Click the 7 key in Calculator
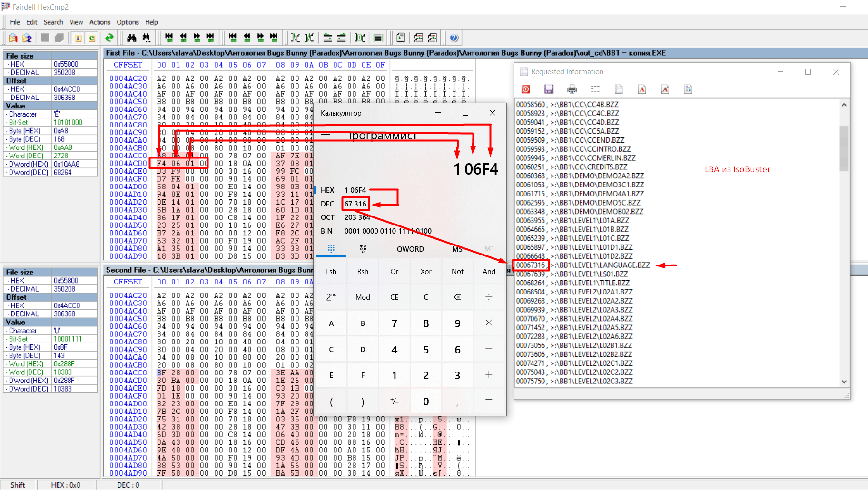 395,323
